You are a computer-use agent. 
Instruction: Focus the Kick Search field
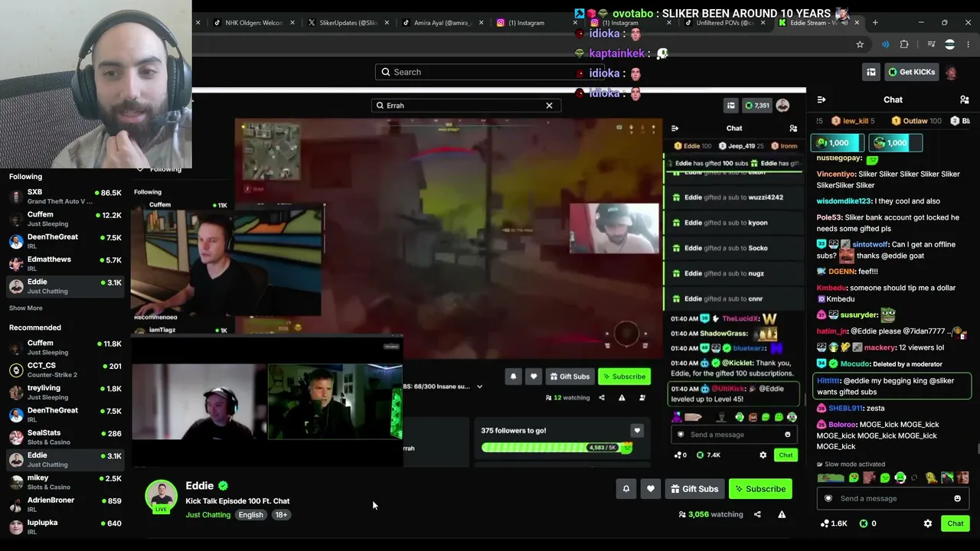pos(490,72)
